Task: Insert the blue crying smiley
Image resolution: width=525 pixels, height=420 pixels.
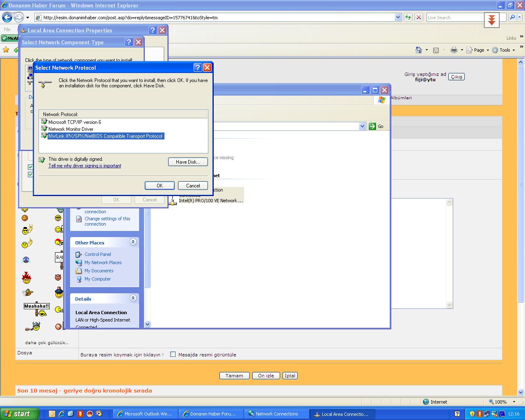Action: pyautogui.click(x=26, y=260)
